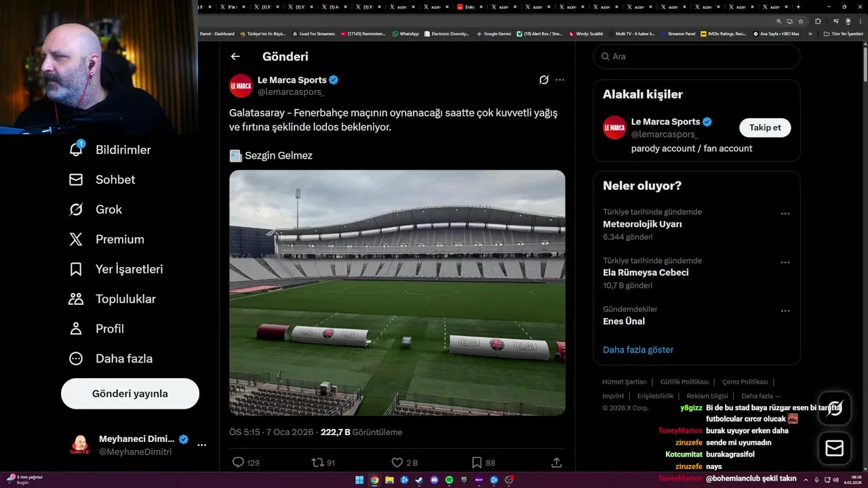Open Discord in the taskbar
Screen dimensions: 868x488
(434, 480)
